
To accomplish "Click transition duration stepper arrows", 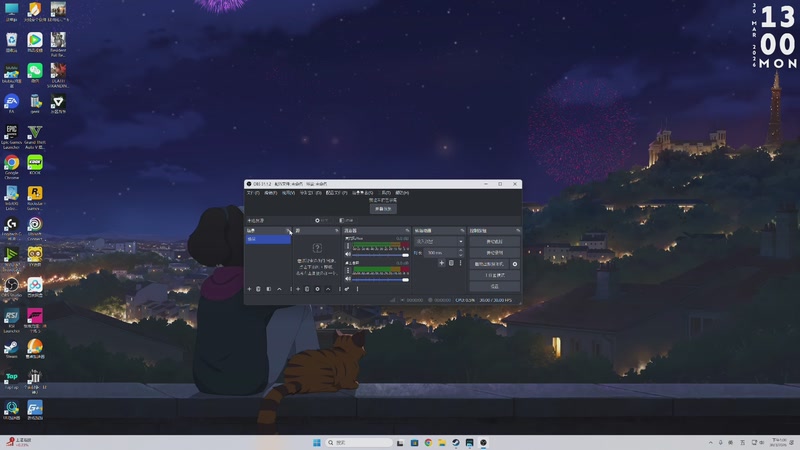I will pos(461,253).
